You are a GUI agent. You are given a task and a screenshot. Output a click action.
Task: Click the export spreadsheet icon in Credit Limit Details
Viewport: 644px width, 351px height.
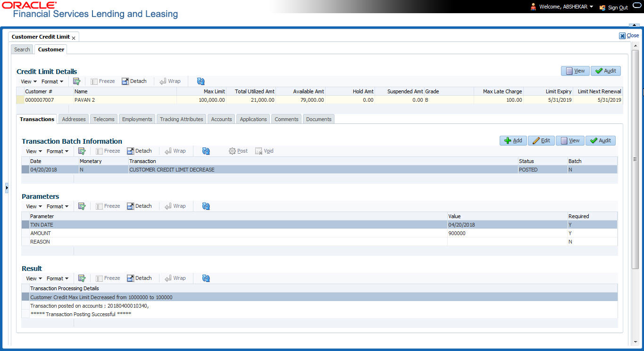click(76, 81)
